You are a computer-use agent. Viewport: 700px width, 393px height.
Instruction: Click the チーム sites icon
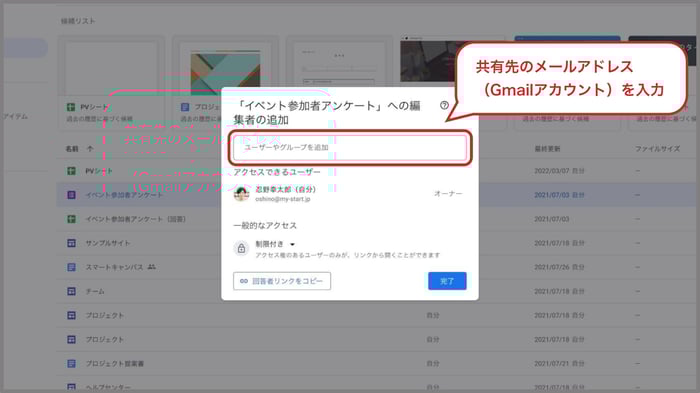[x=71, y=292]
